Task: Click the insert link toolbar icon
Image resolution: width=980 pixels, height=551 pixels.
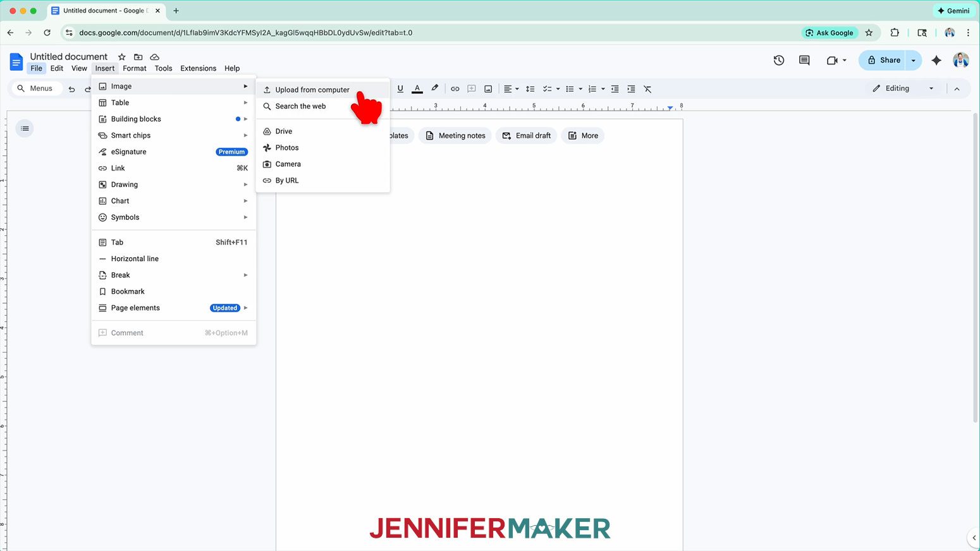Action: [455, 89]
